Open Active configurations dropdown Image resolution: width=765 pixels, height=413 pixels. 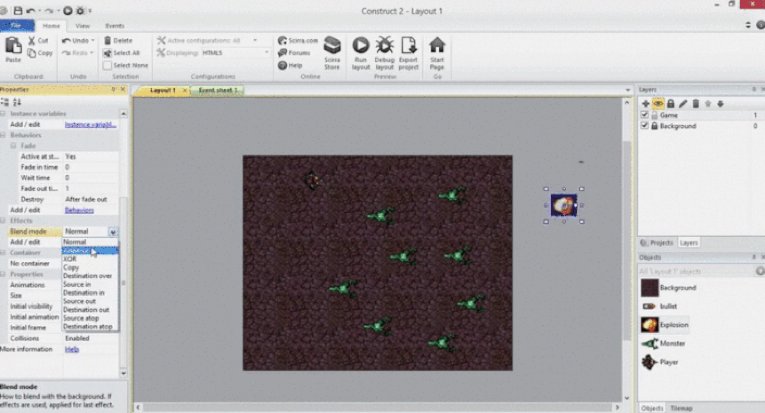(255, 40)
